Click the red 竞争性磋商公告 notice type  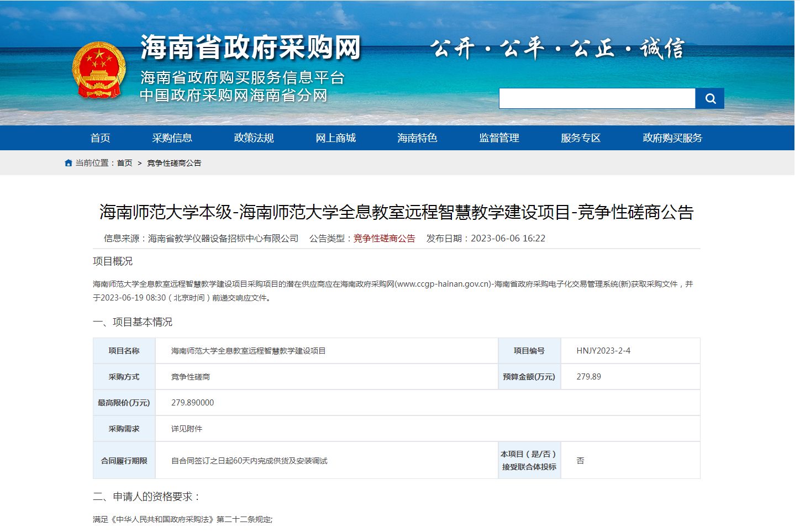[384, 238]
